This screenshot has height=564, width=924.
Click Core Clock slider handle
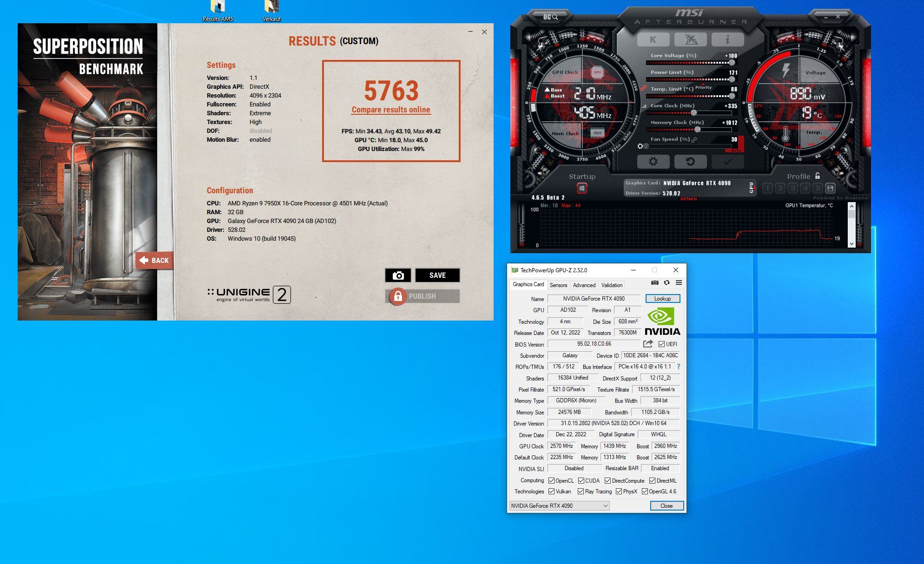pyautogui.click(x=694, y=113)
